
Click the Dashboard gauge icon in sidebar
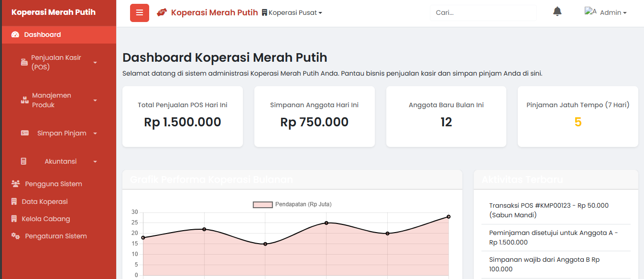click(x=15, y=34)
